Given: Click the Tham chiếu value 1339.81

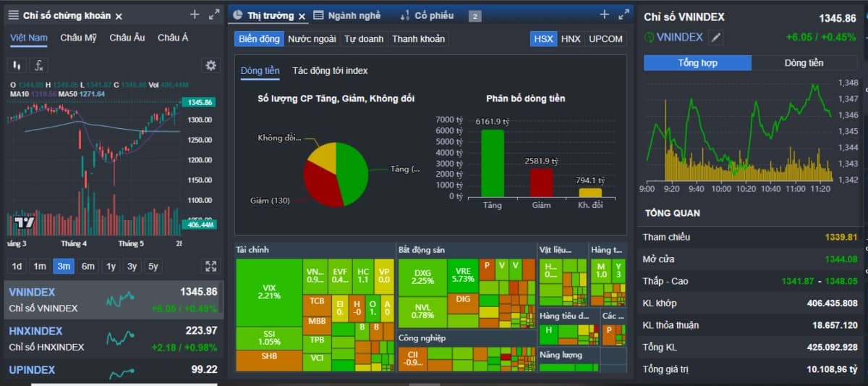Looking at the screenshot, I should tap(841, 238).
